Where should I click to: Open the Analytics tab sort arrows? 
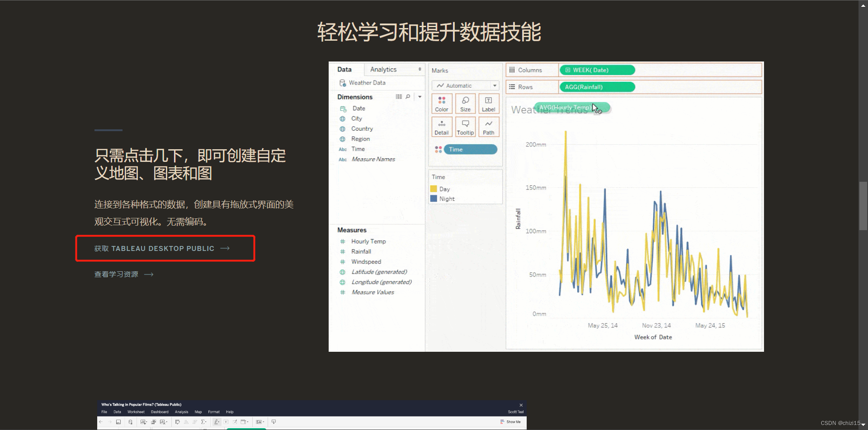click(x=420, y=69)
